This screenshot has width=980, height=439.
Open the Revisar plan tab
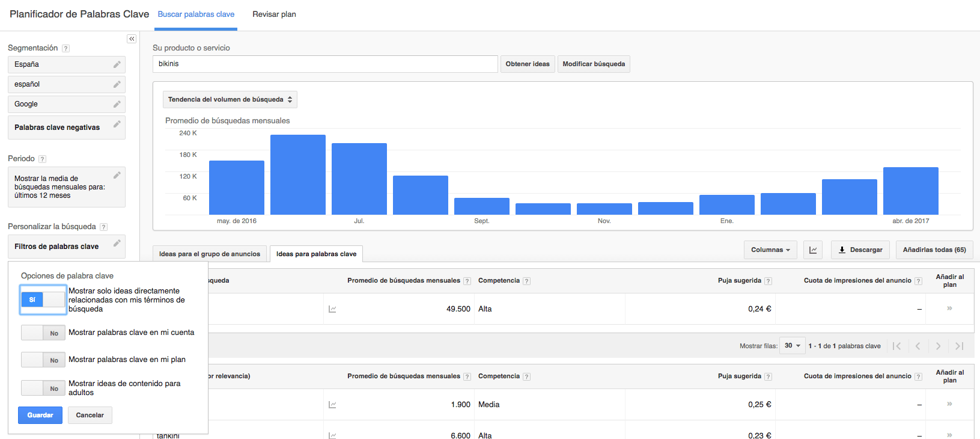tap(274, 14)
